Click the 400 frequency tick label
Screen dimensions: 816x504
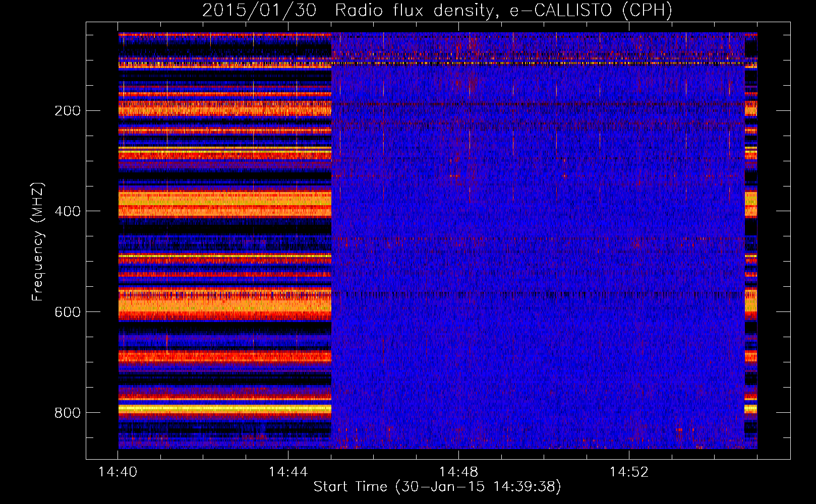coord(68,212)
